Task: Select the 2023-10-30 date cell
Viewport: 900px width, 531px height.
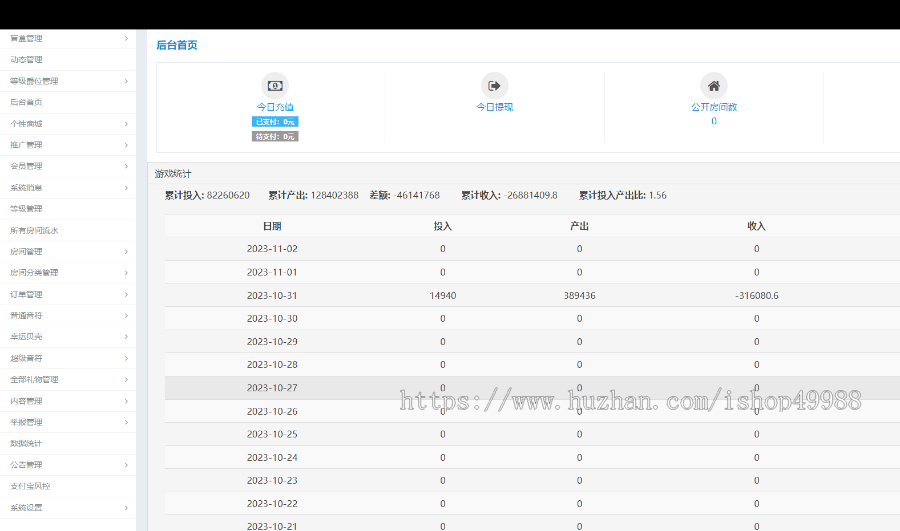Action: pyautogui.click(x=272, y=319)
